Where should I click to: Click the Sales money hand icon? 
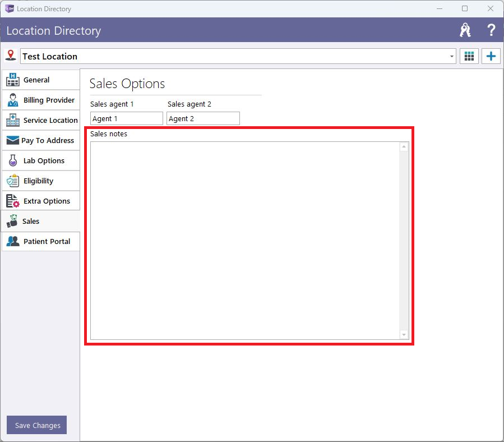pyautogui.click(x=12, y=221)
